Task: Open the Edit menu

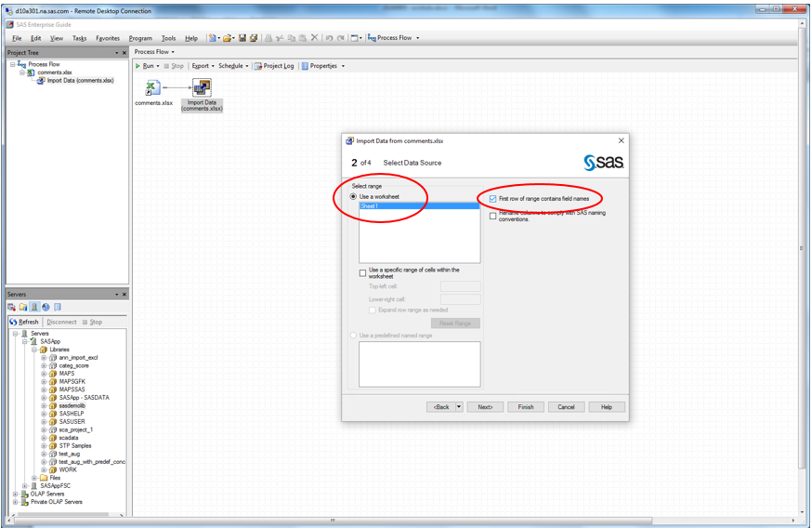Action: (x=35, y=38)
